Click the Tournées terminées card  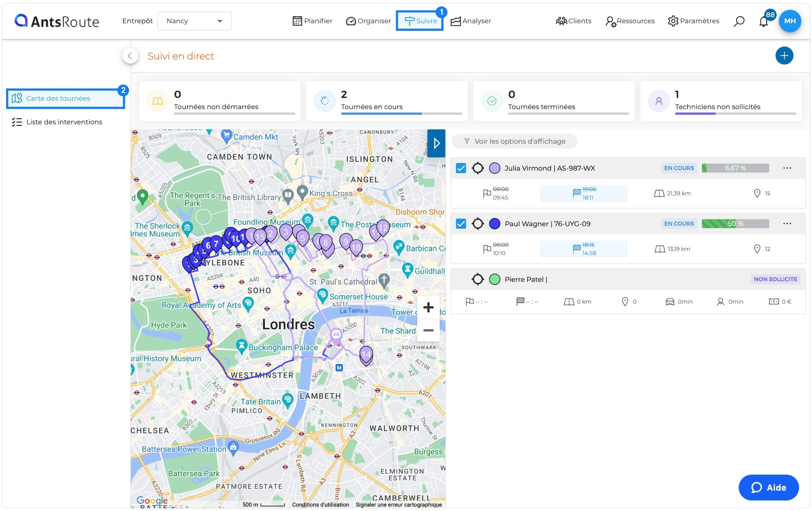pos(554,101)
